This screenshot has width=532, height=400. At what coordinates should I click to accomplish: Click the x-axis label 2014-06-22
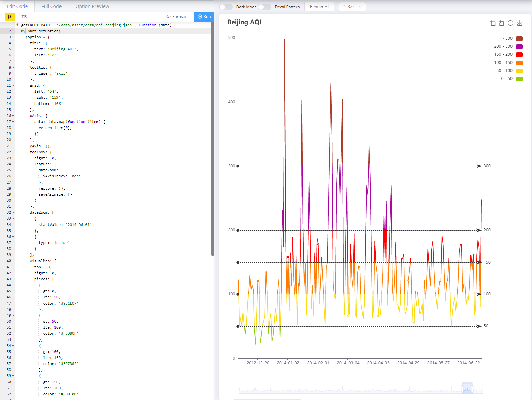point(468,363)
